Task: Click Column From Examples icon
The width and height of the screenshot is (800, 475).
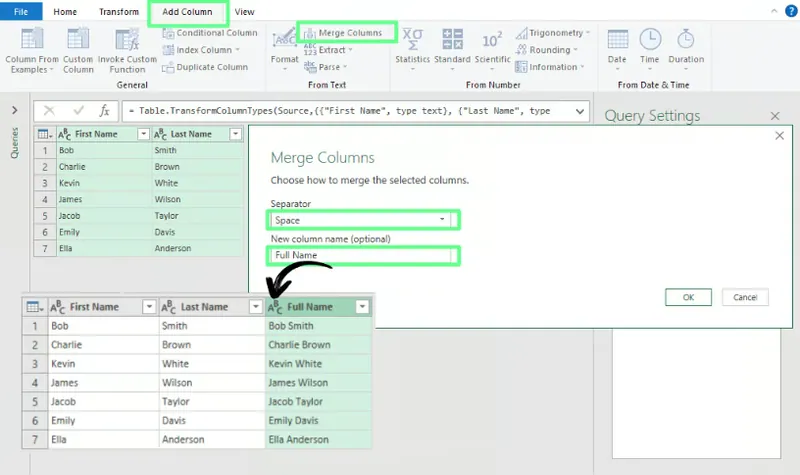Action: pos(32,40)
